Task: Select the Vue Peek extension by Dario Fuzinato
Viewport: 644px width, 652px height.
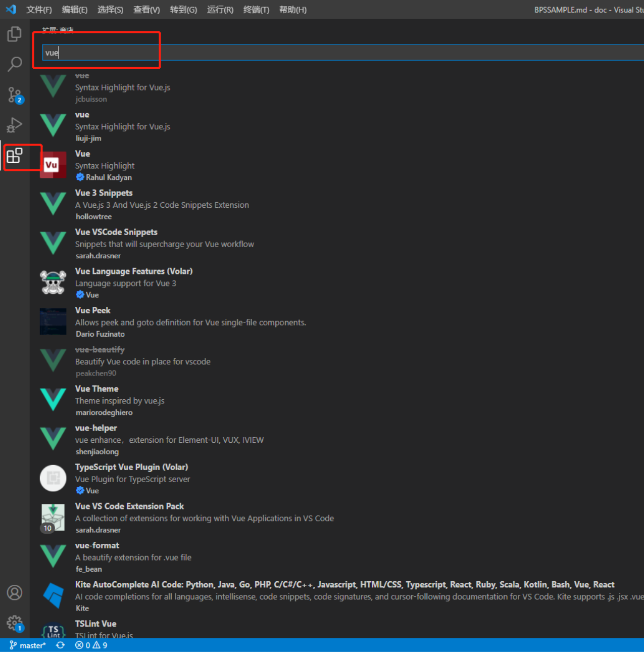Action: click(92, 310)
